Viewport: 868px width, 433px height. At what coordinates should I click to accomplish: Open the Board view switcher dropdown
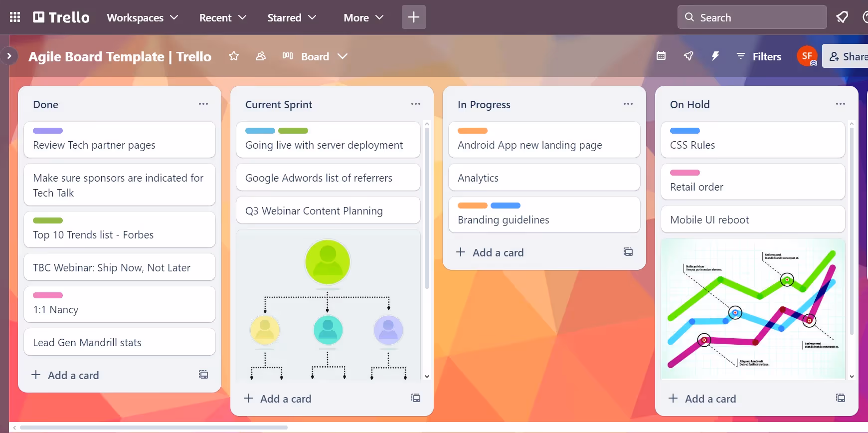[x=315, y=56]
